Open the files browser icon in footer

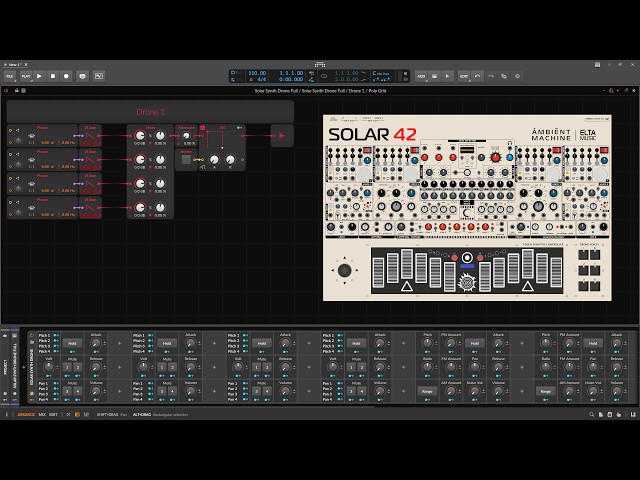[601, 415]
